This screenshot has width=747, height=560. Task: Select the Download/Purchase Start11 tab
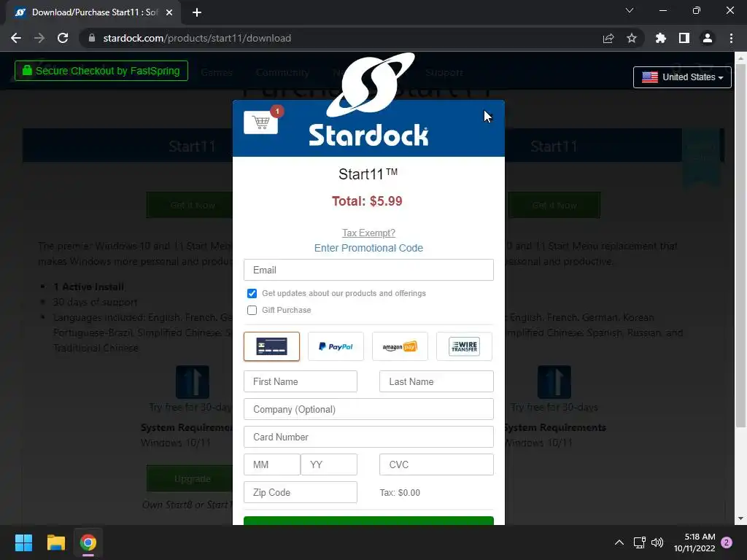pos(93,12)
